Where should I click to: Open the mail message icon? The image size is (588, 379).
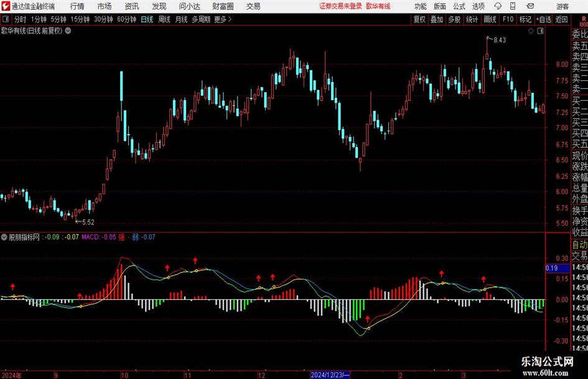(530, 6)
